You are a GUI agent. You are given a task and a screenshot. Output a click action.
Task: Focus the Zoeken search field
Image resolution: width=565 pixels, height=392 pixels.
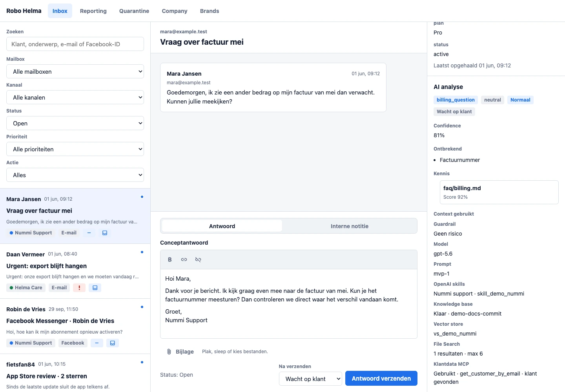(75, 44)
